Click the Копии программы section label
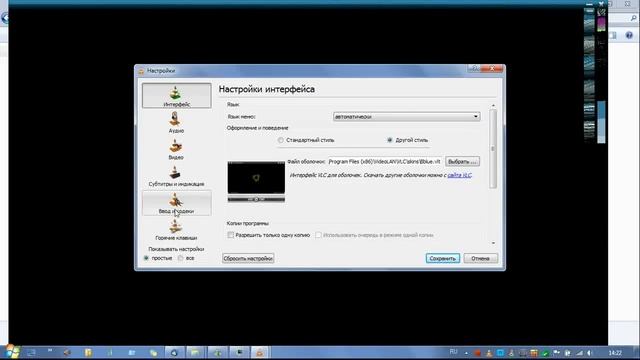The width and height of the screenshot is (640, 360). [x=248, y=223]
